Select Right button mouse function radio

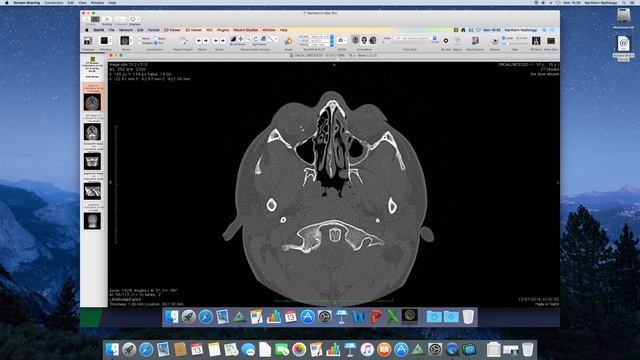pyautogui.click(x=250, y=44)
